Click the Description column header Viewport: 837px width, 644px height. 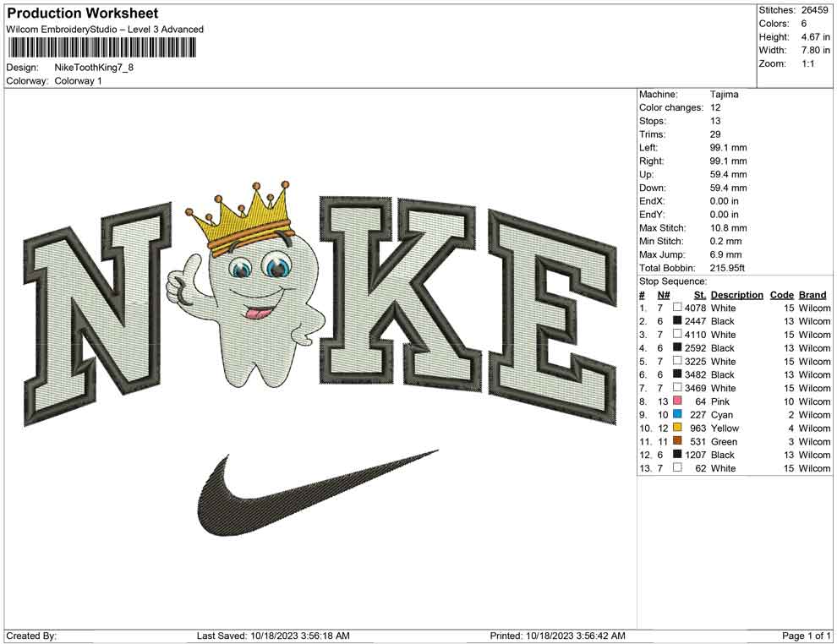pos(736,294)
